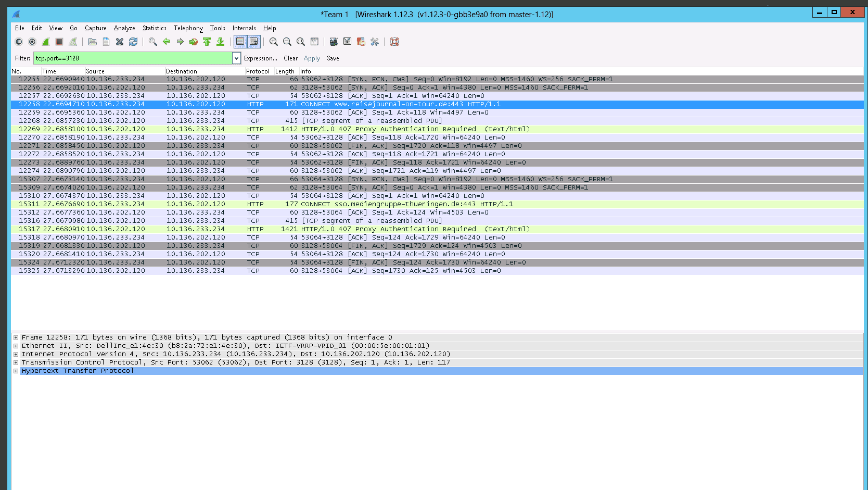Reset zoom to normal size 1:1

pos(301,42)
